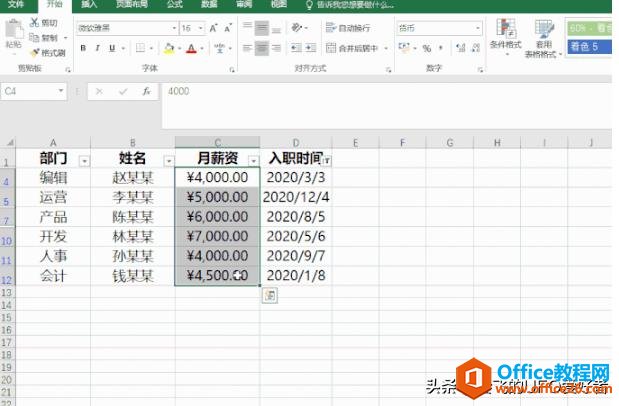Toggle center horizontal alignment
The image size is (619, 406).
point(261,48)
